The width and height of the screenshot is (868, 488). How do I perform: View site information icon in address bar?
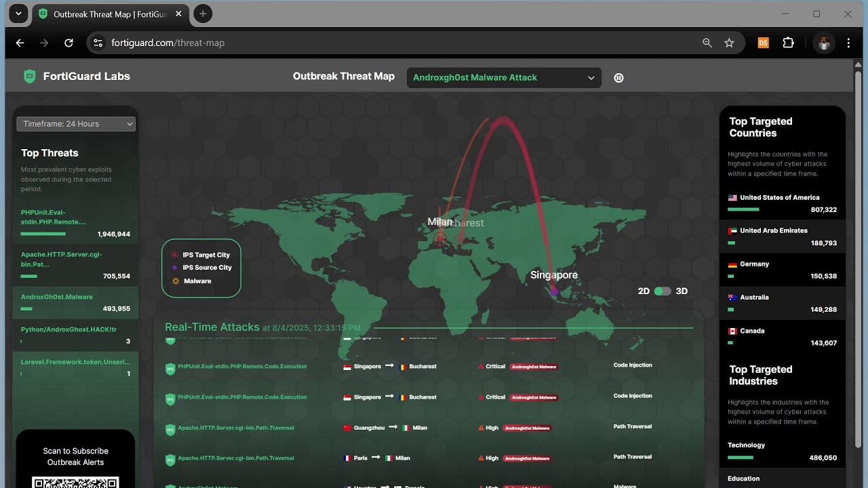click(x=98, y=43)
